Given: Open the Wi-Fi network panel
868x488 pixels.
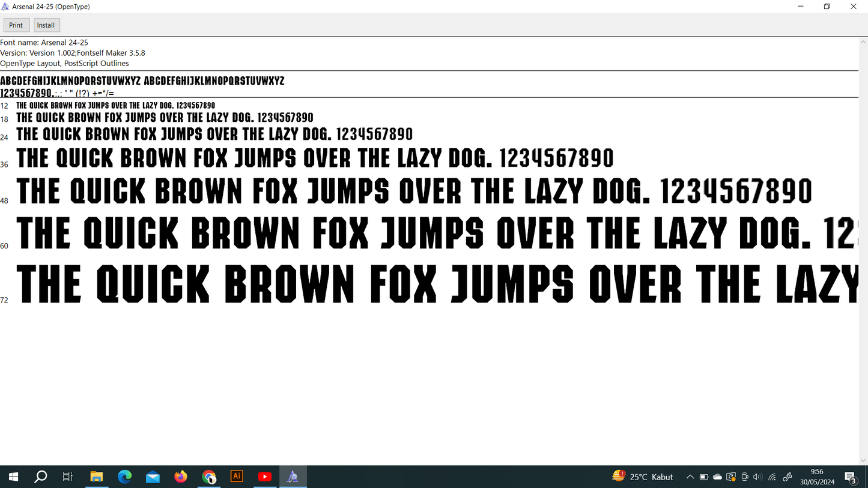Looking at the screenshot, I should (x=772, y=477).
